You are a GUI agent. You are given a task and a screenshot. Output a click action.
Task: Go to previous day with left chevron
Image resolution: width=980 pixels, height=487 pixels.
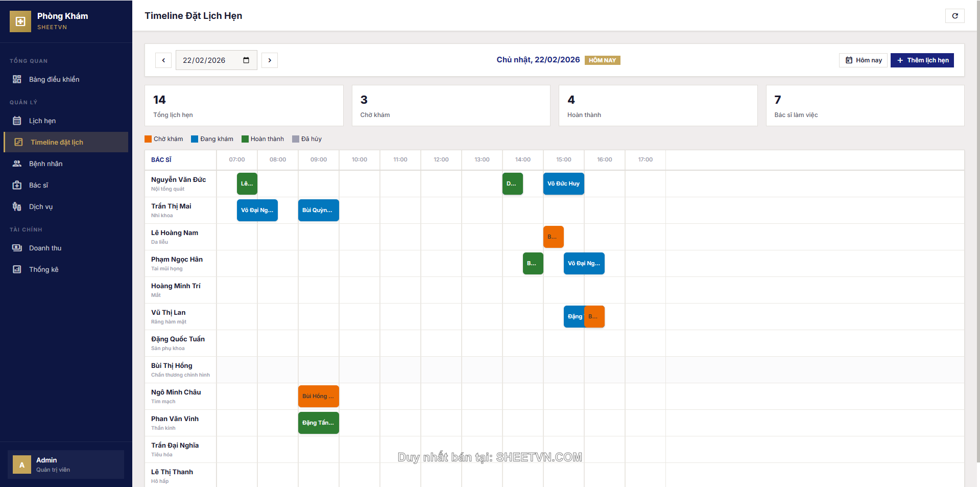pyautogui.click(x=163, y=60)
